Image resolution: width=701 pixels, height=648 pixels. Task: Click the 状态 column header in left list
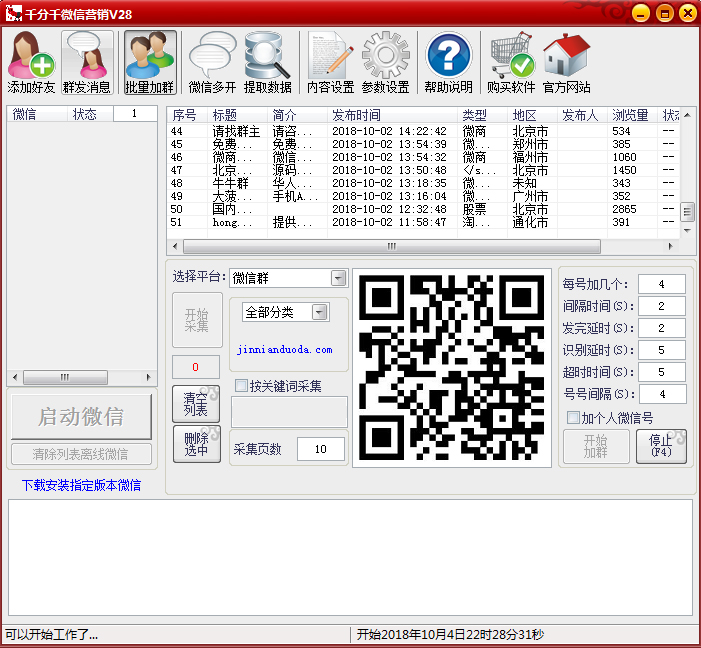90,114
